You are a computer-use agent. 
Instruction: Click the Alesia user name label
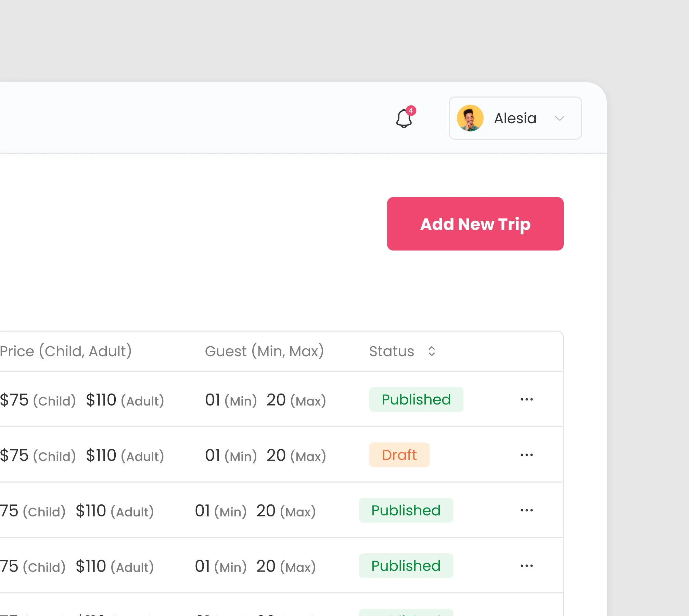515,118
